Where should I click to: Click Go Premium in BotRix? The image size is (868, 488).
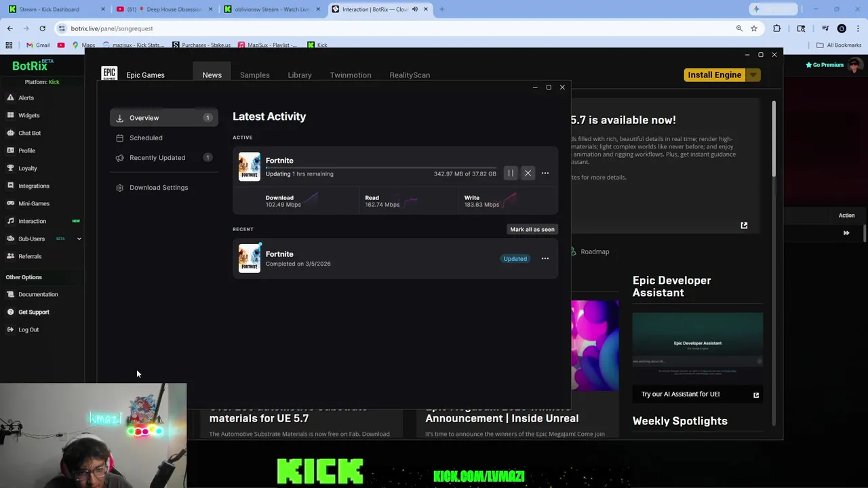click(825, 65)
